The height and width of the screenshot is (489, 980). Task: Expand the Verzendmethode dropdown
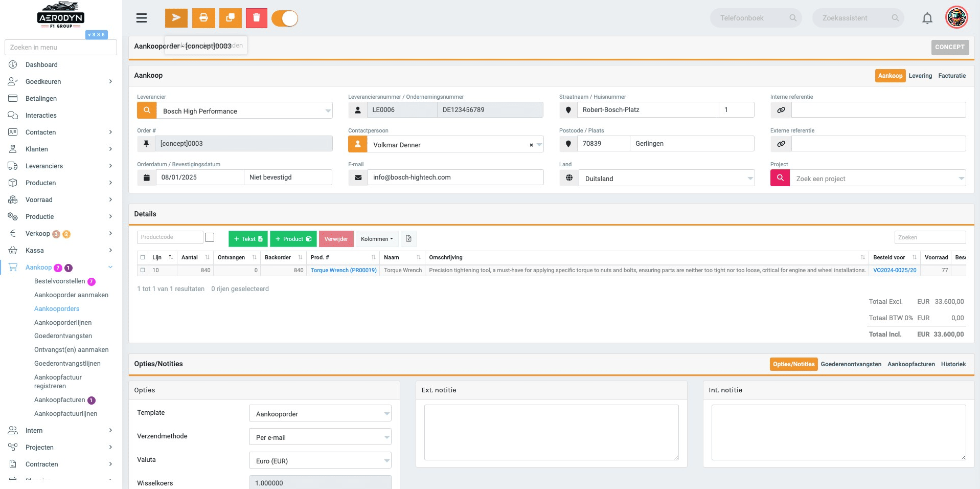320,437
